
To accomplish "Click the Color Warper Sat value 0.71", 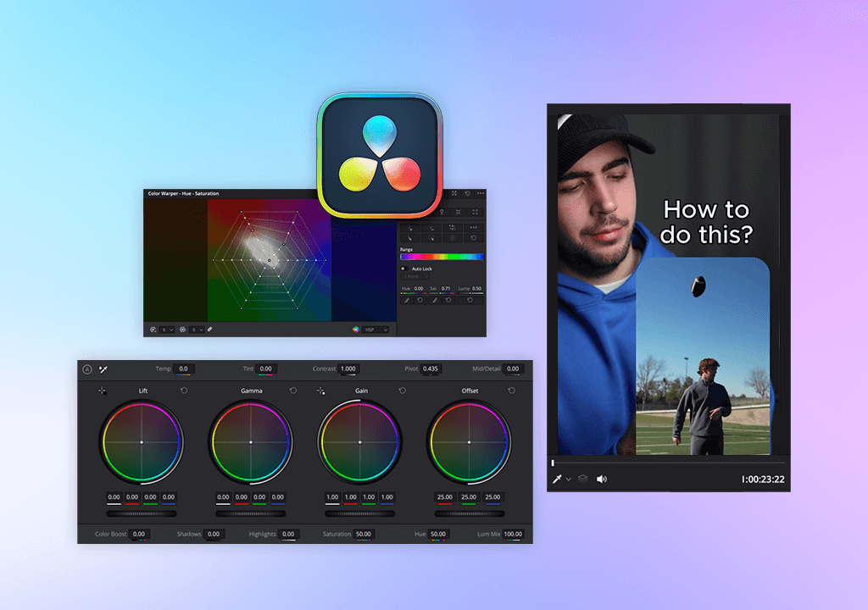I will click(446, 289).
